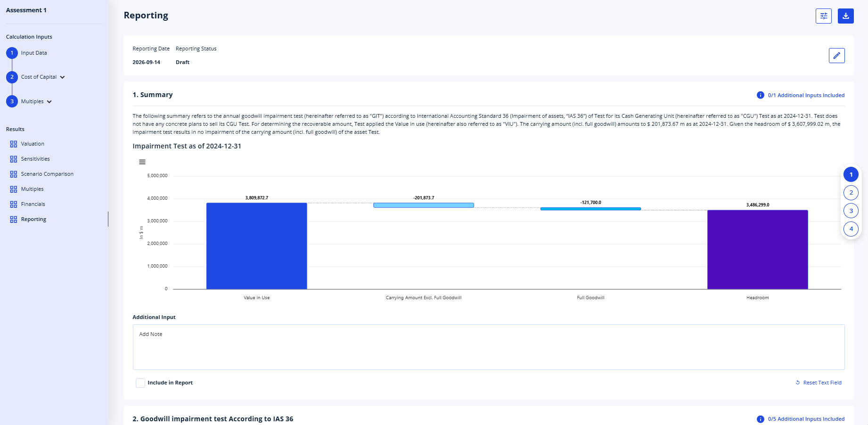868x425 pixels.
Task: Jump to section 2 via page navigator
Action: click(x=851, y=193)
